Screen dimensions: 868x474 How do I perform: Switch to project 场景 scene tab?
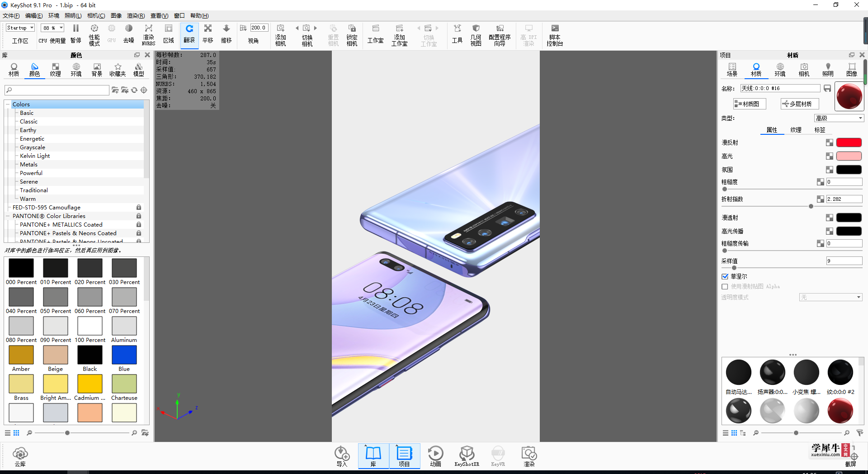732,70
